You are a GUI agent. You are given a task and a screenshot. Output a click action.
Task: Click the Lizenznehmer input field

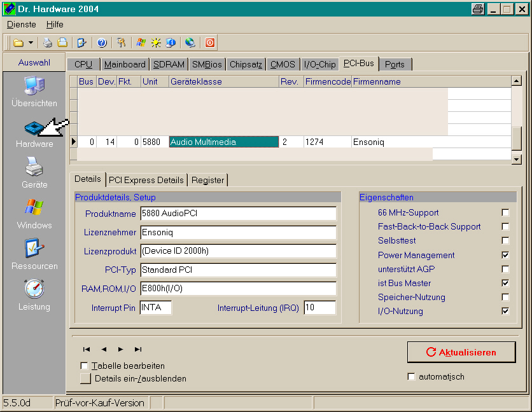[x=238, y=232]
